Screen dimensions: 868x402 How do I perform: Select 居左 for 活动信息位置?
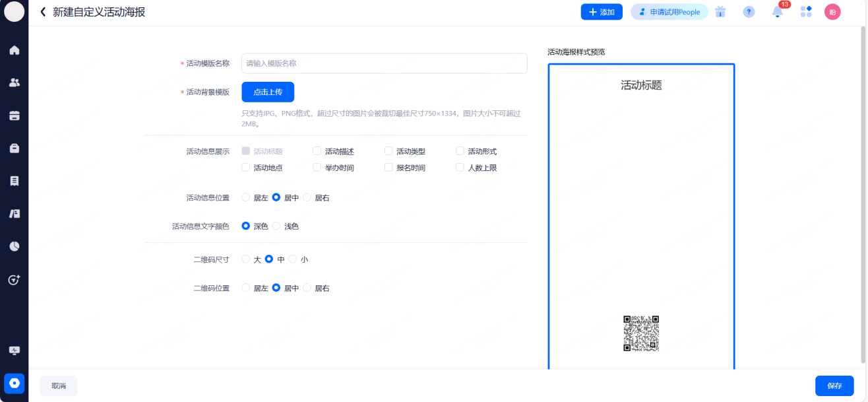coord(246,197)
